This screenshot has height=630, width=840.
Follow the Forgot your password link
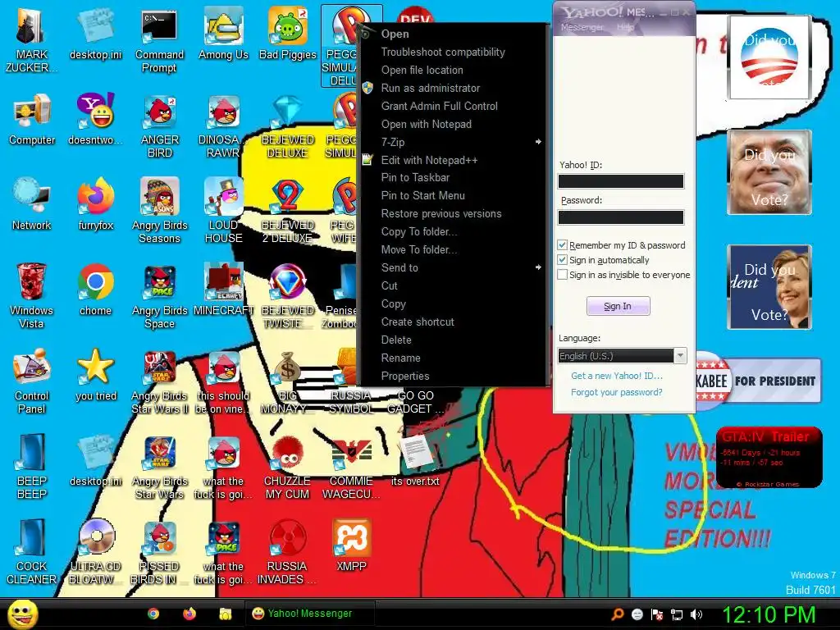click(617, 392)
